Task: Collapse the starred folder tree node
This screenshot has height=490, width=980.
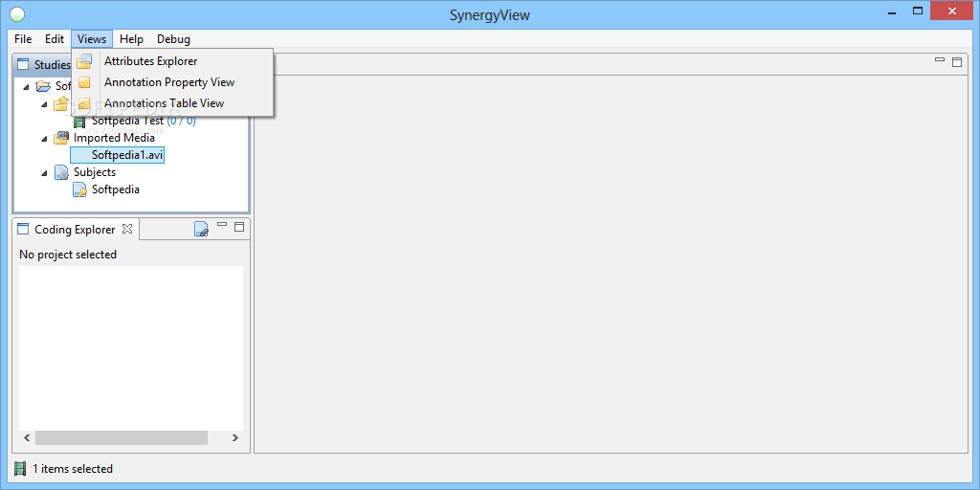Action: pos(44,103)
